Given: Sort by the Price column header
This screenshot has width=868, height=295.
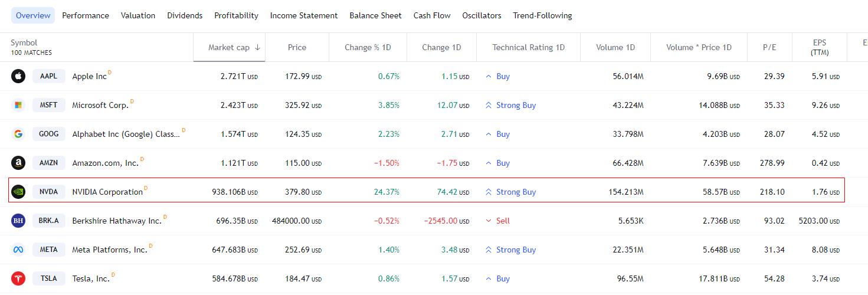Looking at the screenshot, I should click(x=297, y=47).
